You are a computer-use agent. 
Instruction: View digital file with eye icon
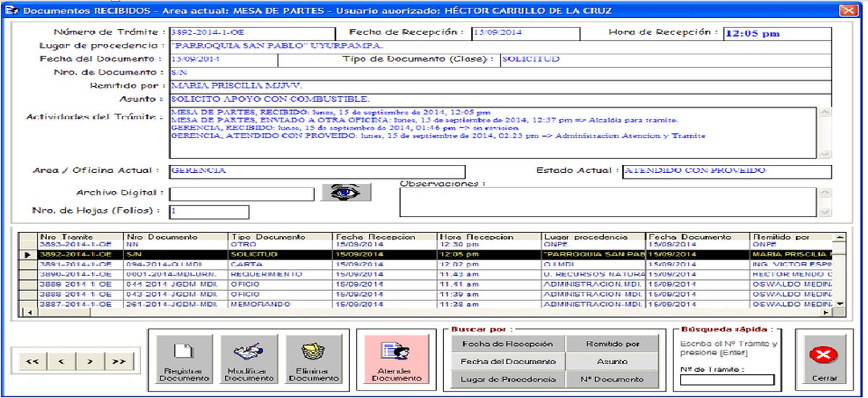(346, 192)
